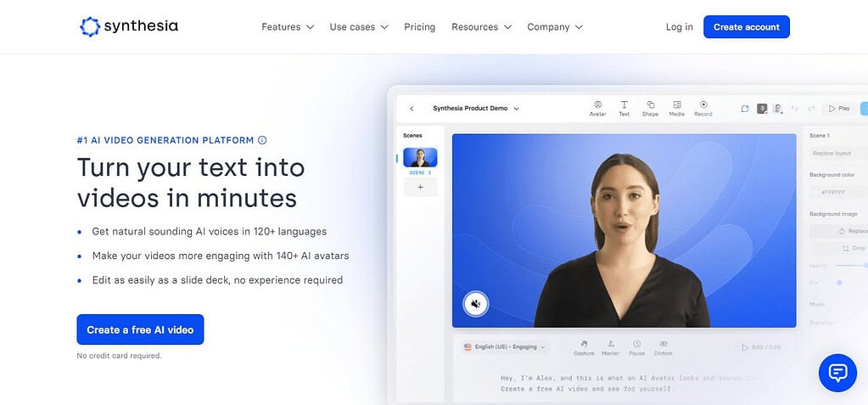The width and height of the screenshot is (868, 405).
Task: Expand the Company menu
Action: pos(555,26)
